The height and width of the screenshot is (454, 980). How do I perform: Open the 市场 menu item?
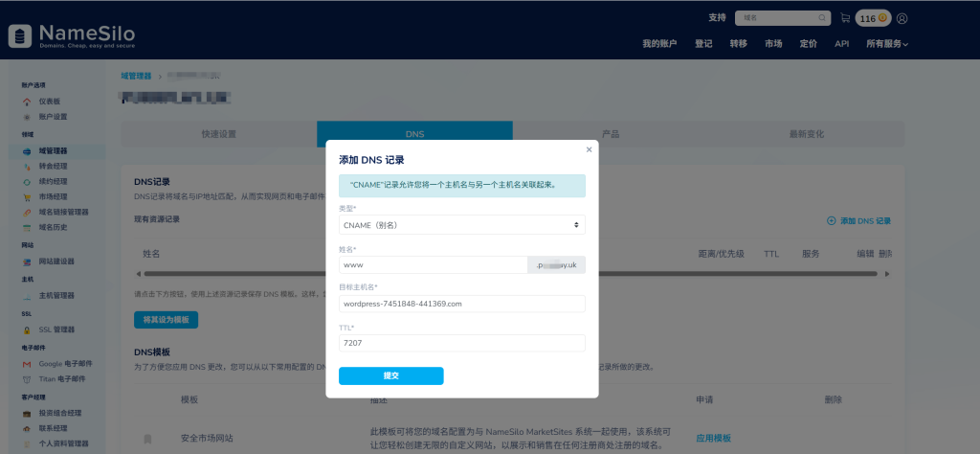[773, 44]
